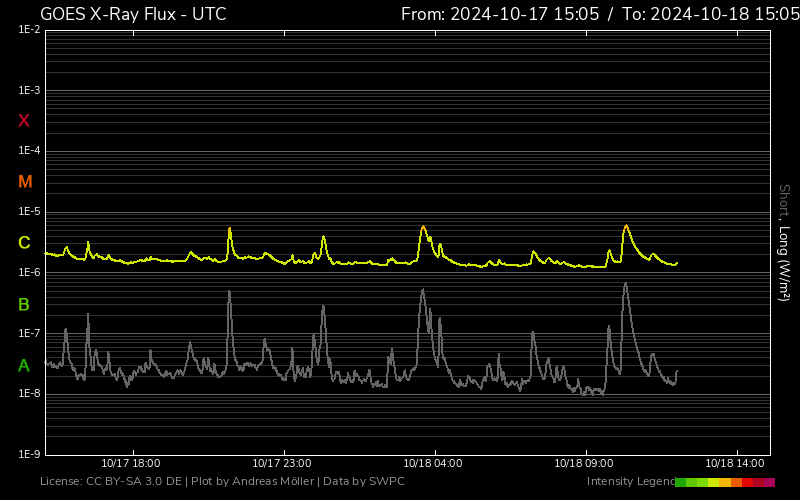
Task: Click the Intensity Legend label
Action: click(x=630, y=482)
